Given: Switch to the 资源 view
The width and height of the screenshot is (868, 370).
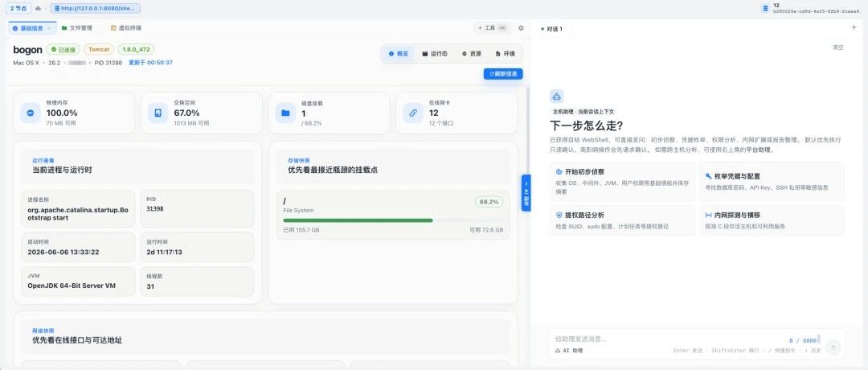Looking at the screenshot, I should click(x=472, y=54).
